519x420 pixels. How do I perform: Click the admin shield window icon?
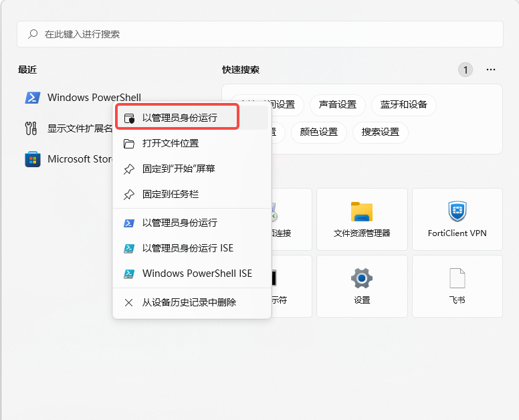[129, 118]
